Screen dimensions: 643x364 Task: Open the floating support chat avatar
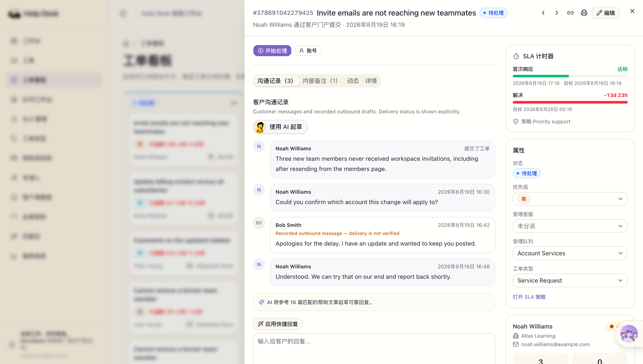point(629,334)
